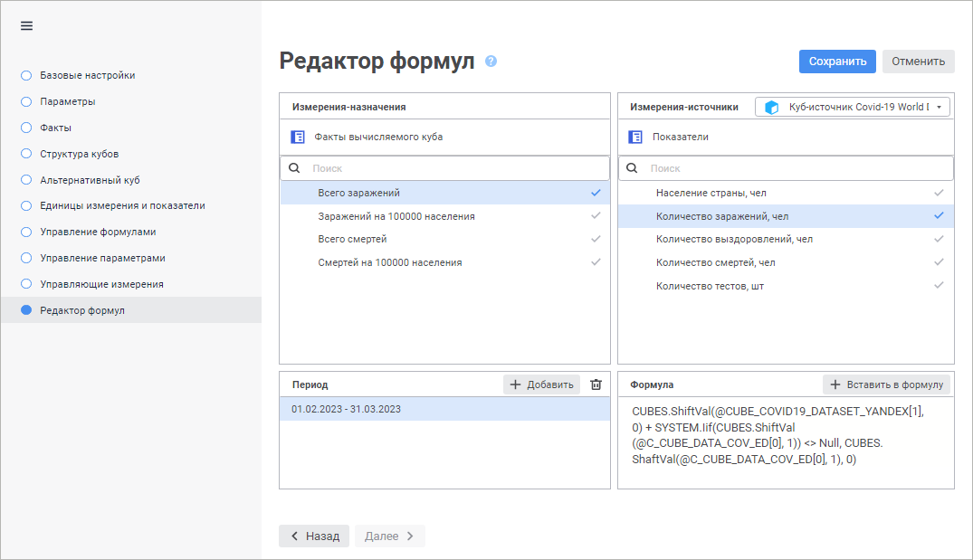
Task: Click search magnifier in source dimensions
Action: coord(633,168)
